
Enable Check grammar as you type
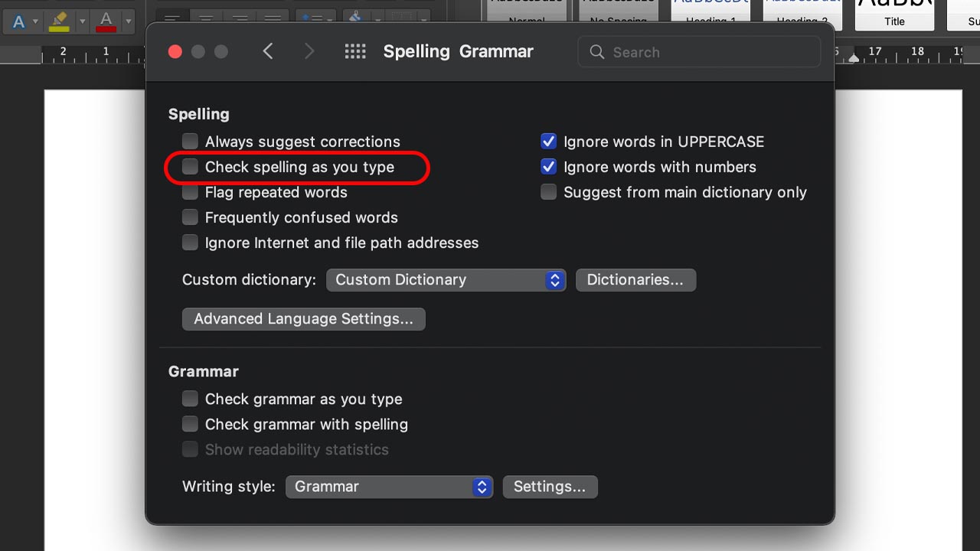click(190, 399)
